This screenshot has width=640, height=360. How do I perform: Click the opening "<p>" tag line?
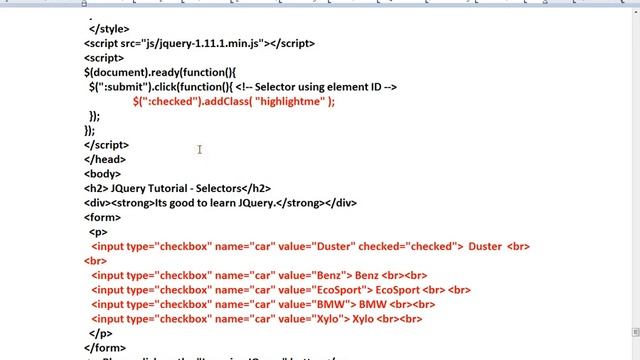click(98, 232)
